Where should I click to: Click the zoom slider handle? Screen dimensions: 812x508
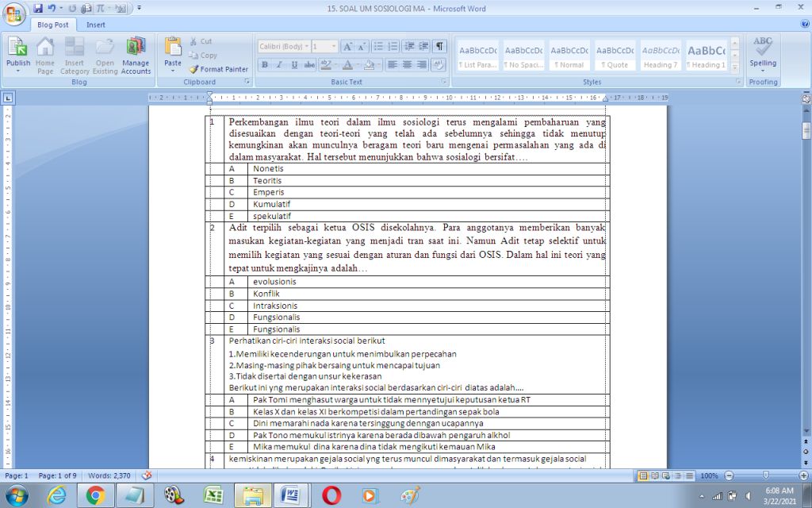pos(766,475)
